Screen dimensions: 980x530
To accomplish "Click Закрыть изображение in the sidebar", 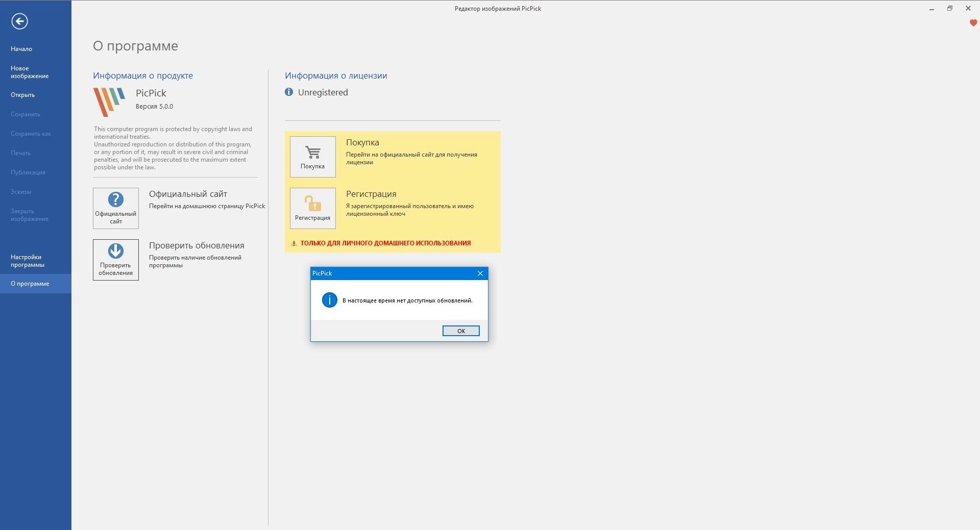I will tap(30, 215).
